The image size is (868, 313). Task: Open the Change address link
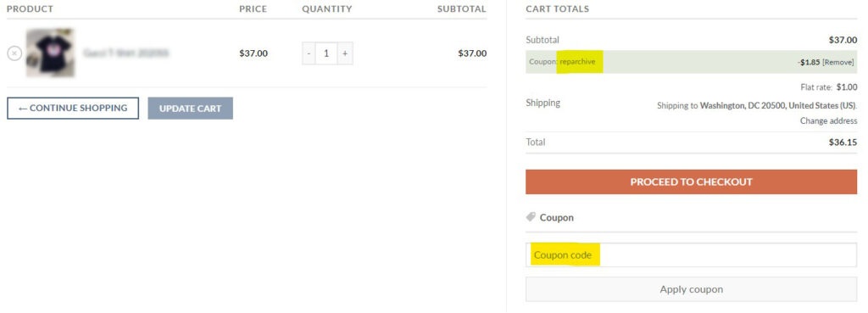(x=828, y=120)
